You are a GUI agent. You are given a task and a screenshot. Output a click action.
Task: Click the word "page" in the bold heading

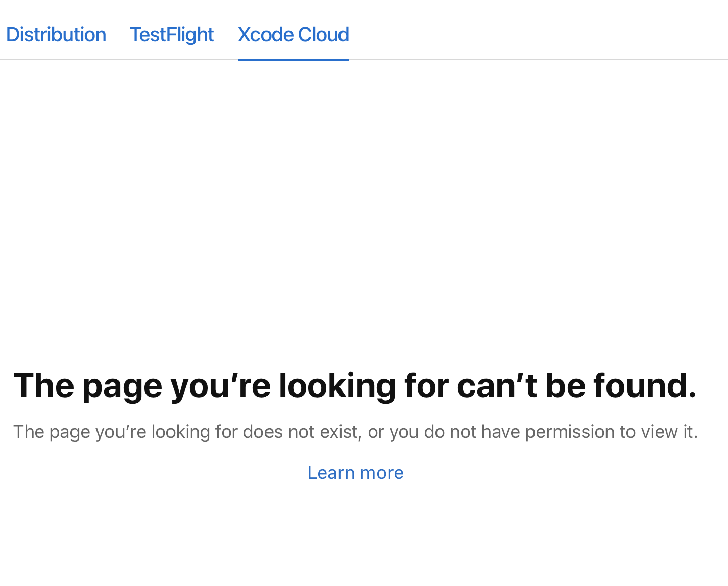pos(122,386)
